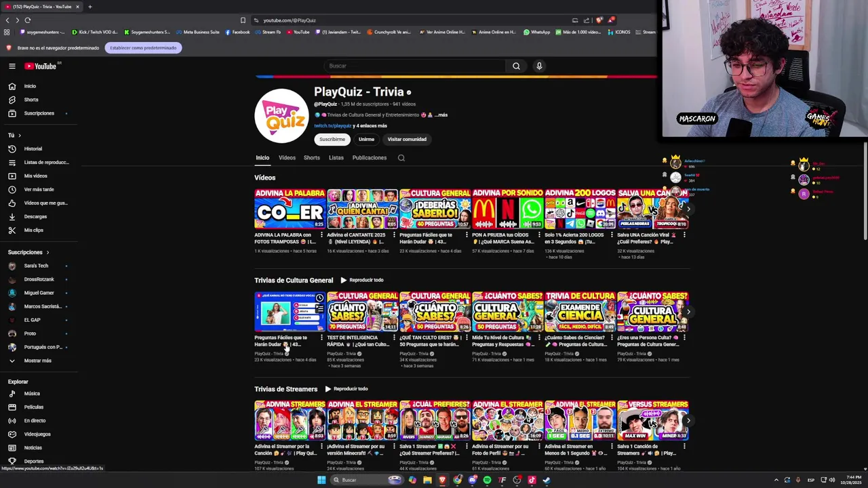Click Visitar comunidad button
868x488 pixels.
point(407,139)
